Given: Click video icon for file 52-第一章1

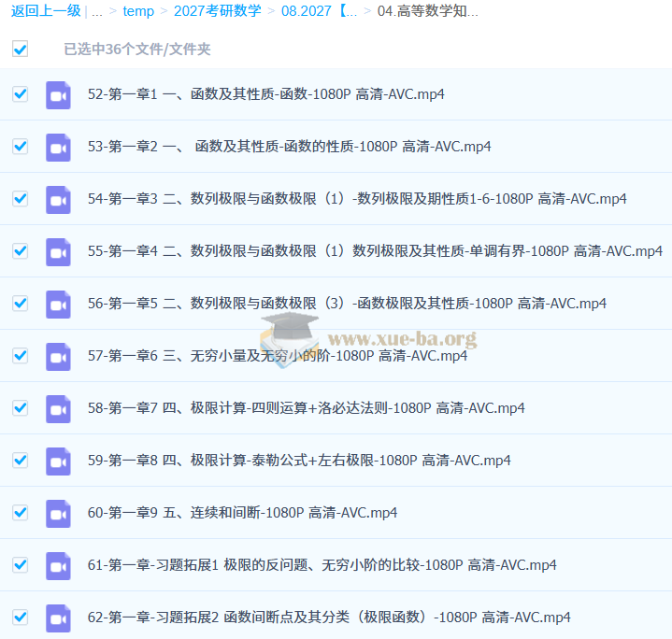Looking at the screenshot, I should (x=58, y=94).
